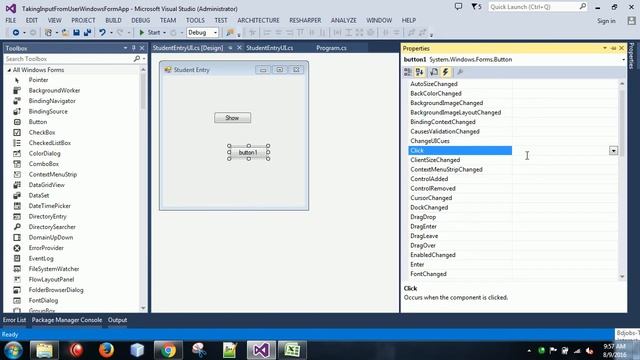Close the StudentEntryUI.cs [Design] tab
The image size is (640, 360).
click(x=239, y=48)
